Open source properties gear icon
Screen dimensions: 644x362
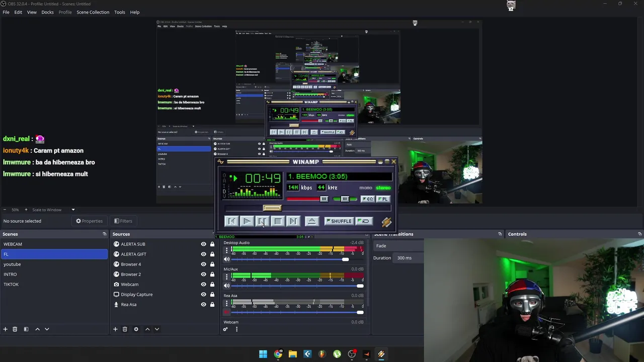coord(136,329)
